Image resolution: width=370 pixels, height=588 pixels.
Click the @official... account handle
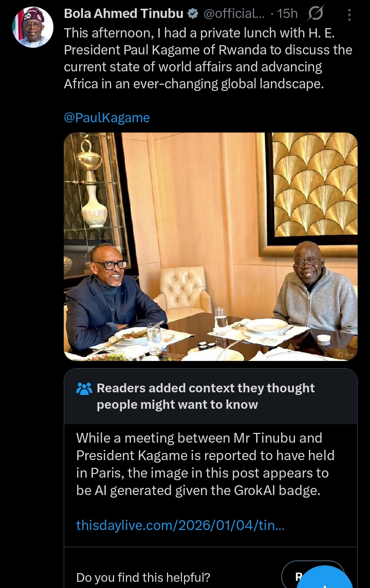(234, 14)
